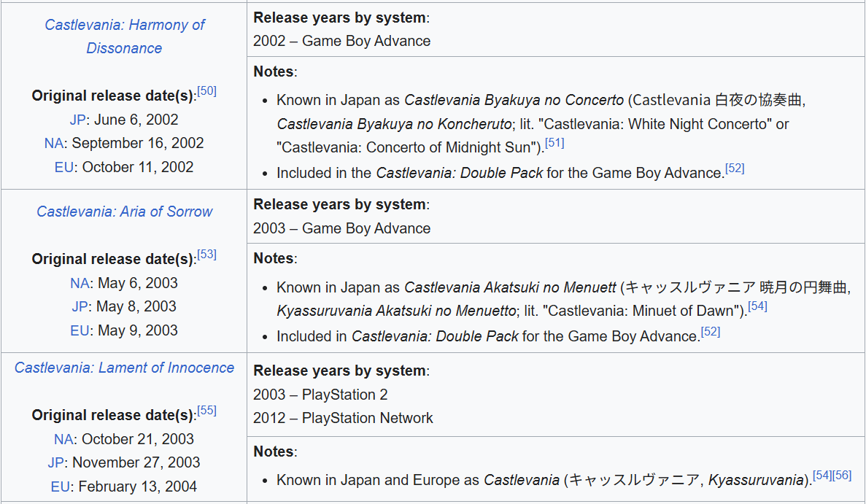Screen dimensions: 866x504
Task: Click "Castlevania Byakuya no Koncheruto" text
Action: 395,124
